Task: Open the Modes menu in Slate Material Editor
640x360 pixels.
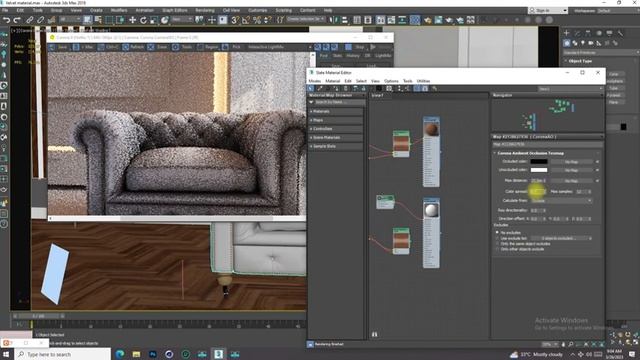Action: tap(314, 81)
